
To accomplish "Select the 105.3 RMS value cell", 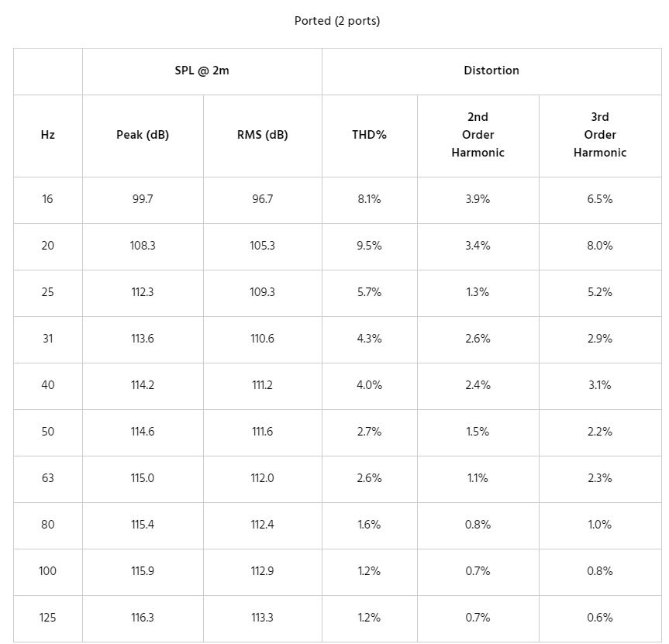I will [263, 246].
